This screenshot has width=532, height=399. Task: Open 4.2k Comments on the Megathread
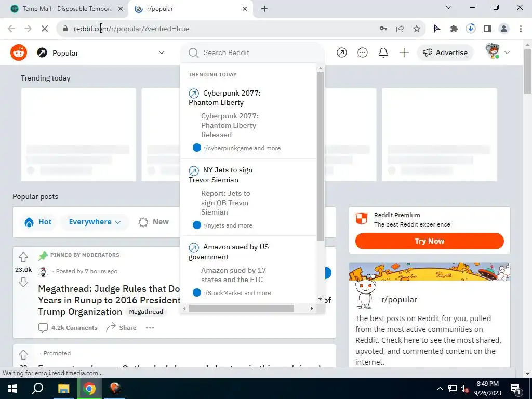(x=68, y=328)
